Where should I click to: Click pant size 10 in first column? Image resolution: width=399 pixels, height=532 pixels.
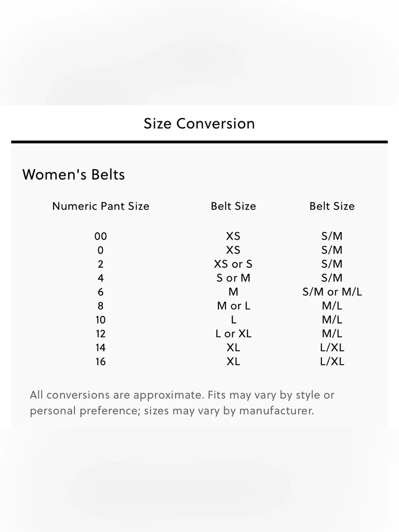coord(101,320)
